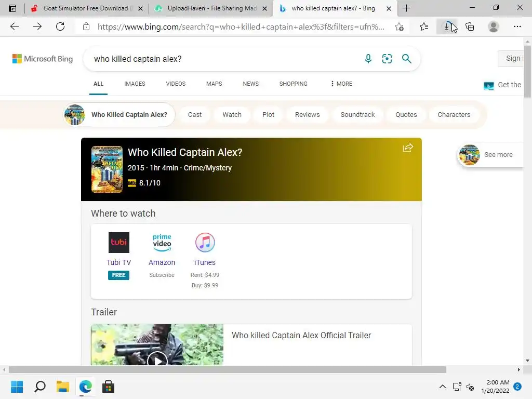The width and height of the screenshot is (532, 399).
Task: Click the browser Forward arrow
Action: click(x=37, y=26)
